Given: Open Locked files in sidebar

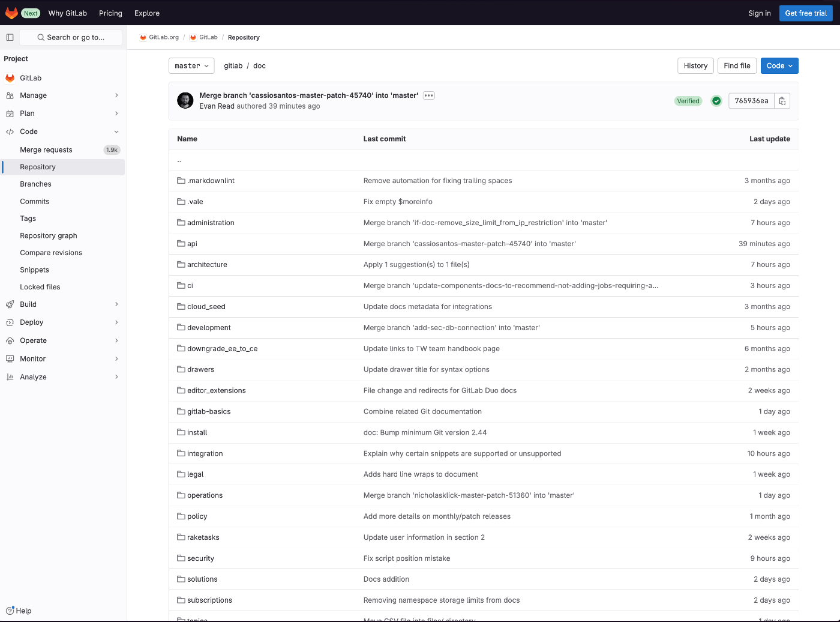Looking at the screenshot, I should point(63,287).
